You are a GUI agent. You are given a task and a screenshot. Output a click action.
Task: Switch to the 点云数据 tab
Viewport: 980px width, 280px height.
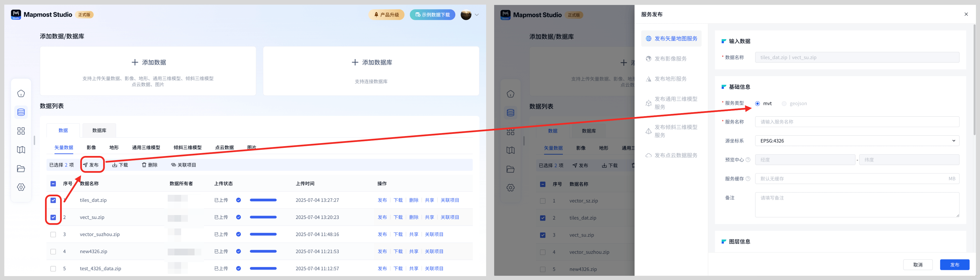[224, 148]
